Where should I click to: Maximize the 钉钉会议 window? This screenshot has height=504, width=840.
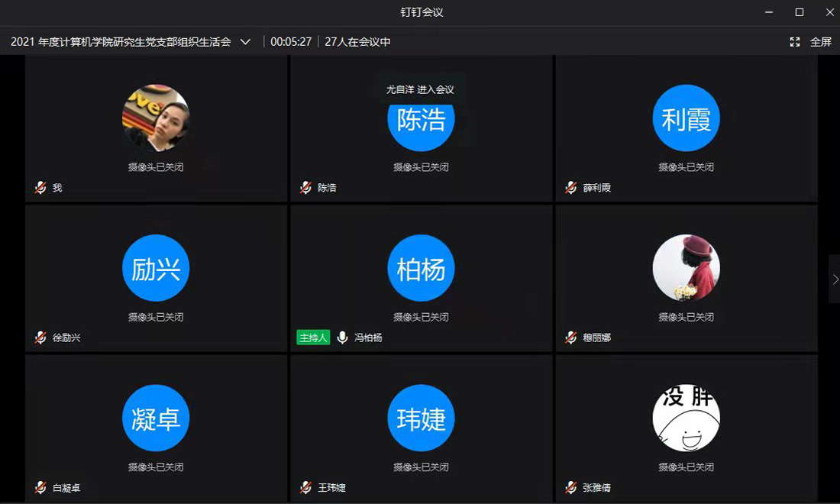point(800,12)
